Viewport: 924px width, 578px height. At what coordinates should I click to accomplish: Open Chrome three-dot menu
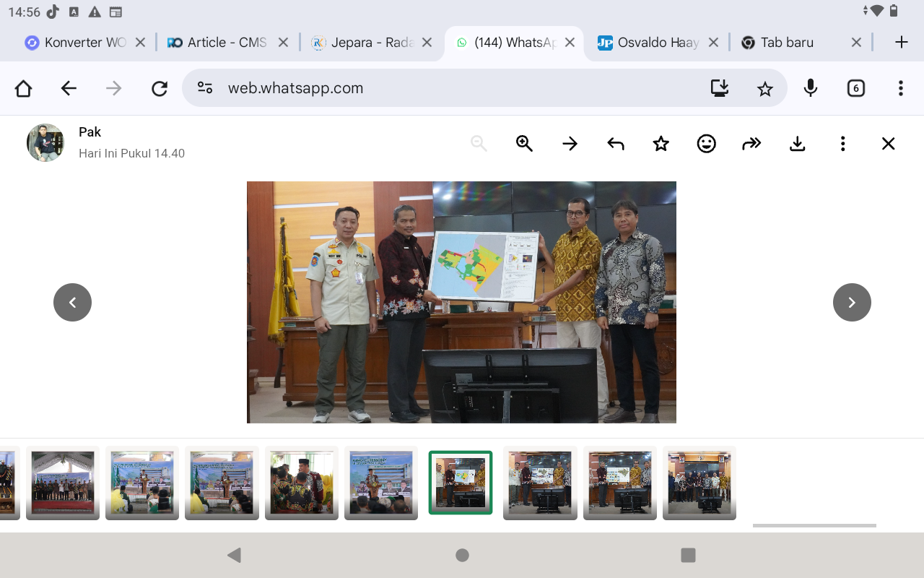point(900,88)
